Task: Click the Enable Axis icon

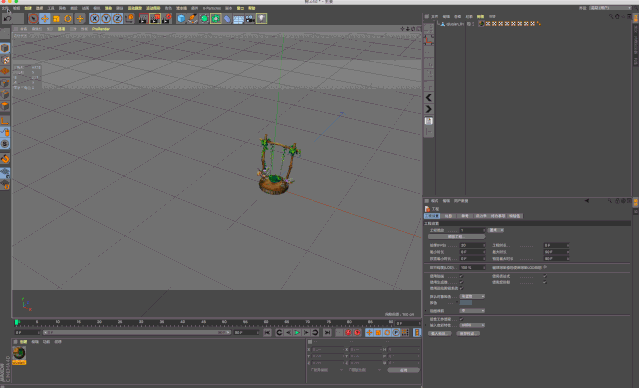Action: coord(5,121)
